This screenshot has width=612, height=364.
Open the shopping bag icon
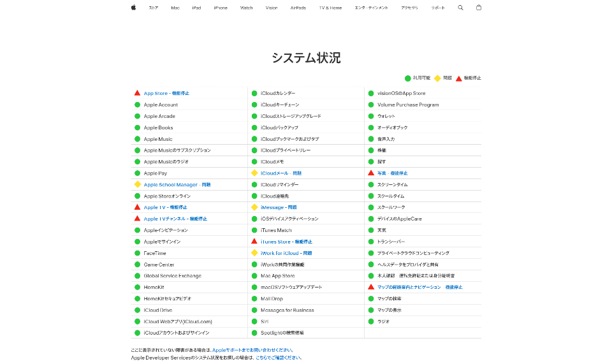coord(479,8)
